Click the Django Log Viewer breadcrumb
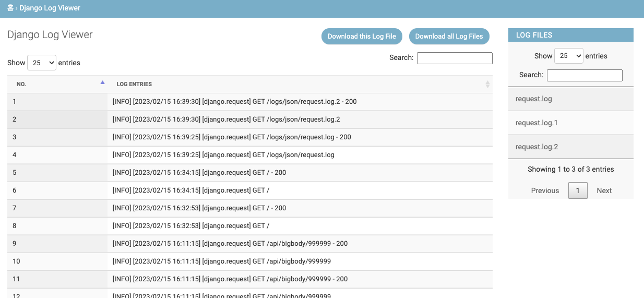 point(50,8)
